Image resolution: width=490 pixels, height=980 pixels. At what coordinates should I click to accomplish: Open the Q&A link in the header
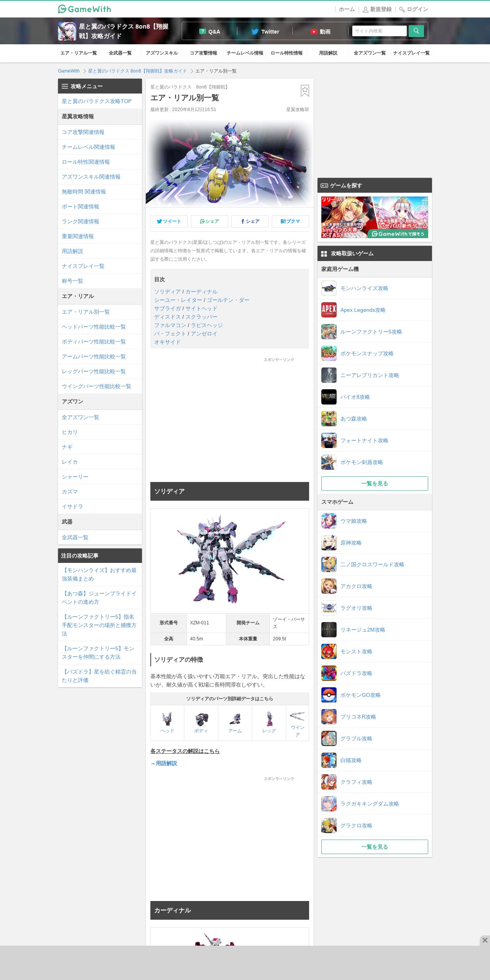(x=210, y=32)
